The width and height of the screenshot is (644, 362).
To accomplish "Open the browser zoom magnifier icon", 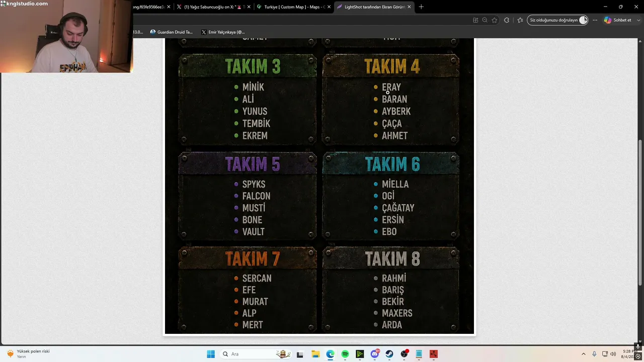I will click(485, 20).
